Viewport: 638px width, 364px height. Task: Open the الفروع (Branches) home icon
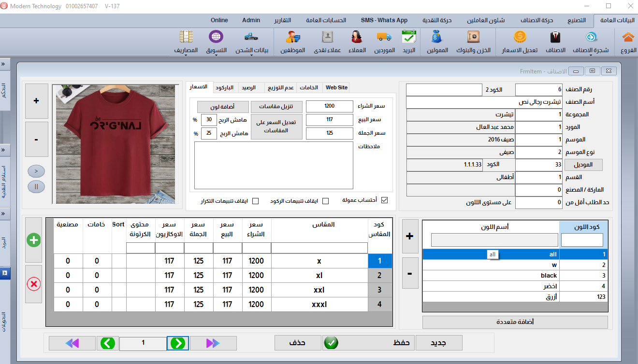[628, 38]
